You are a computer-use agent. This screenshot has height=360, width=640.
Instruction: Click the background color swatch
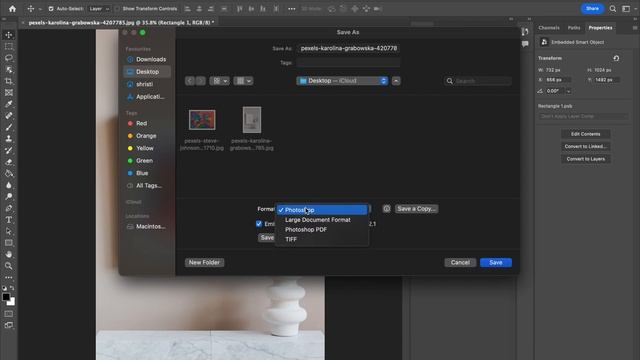12,303
